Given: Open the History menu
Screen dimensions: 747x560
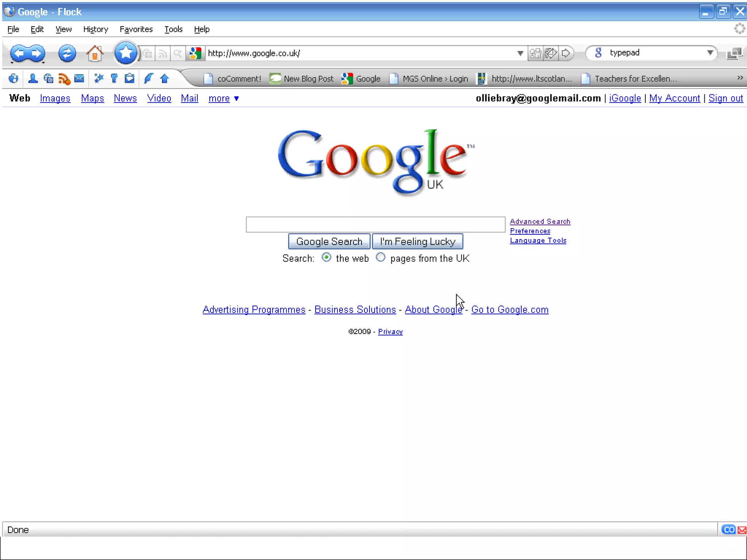Looking at the screenshot, I should click(96, 29).
